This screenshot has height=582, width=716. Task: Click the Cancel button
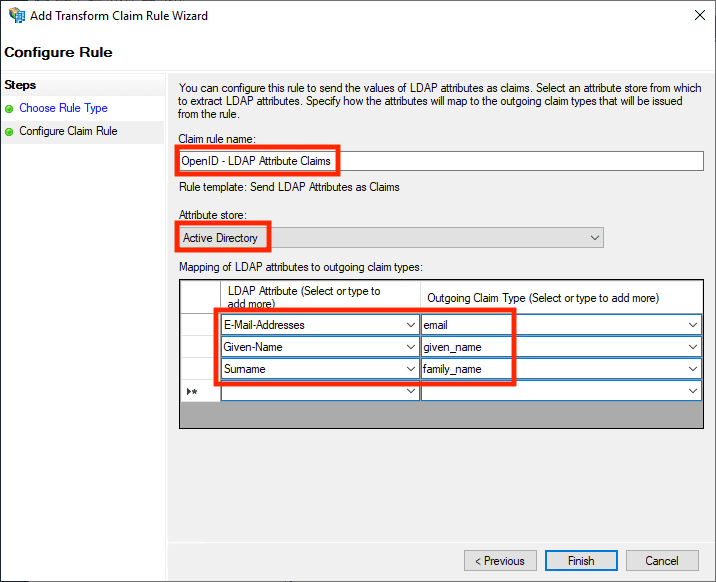662,561
